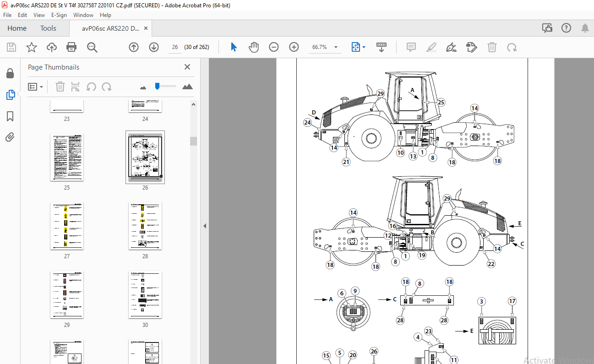The height and width of the screenshot is (364, 594).
Task: Open the security lock panel
Action: pos(10,74)
